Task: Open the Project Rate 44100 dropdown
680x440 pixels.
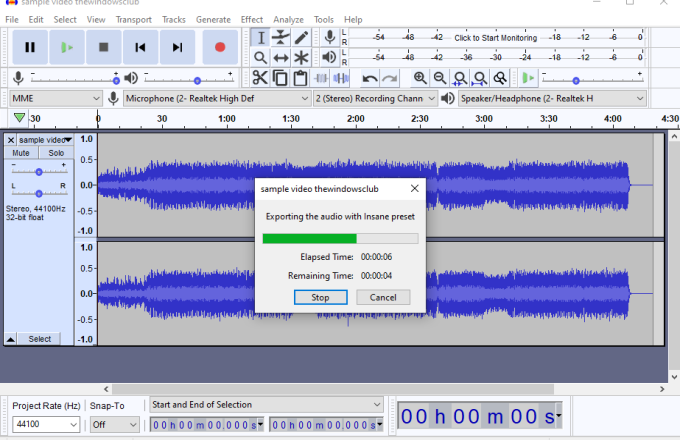Action: (x=44, y=424)
